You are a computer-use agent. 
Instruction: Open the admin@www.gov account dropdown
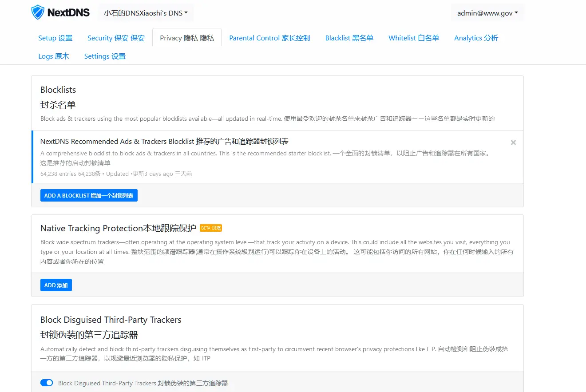pyautogui.click(x=487, y=13)
